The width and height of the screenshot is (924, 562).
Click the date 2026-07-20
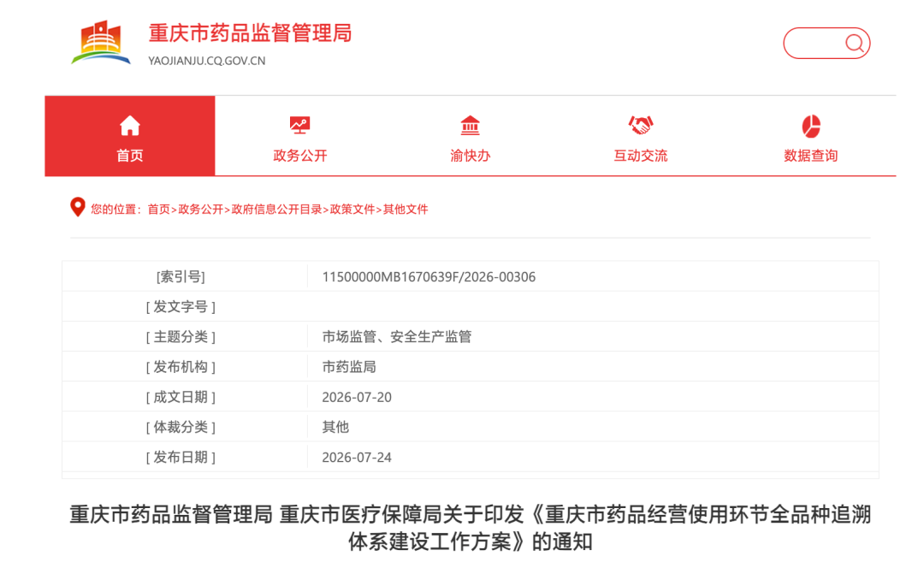[357, 397]
